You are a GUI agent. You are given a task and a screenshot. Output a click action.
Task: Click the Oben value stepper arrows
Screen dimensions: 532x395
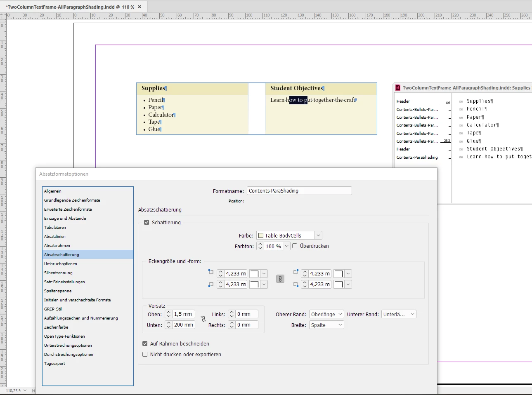click(x=168, y=314)
